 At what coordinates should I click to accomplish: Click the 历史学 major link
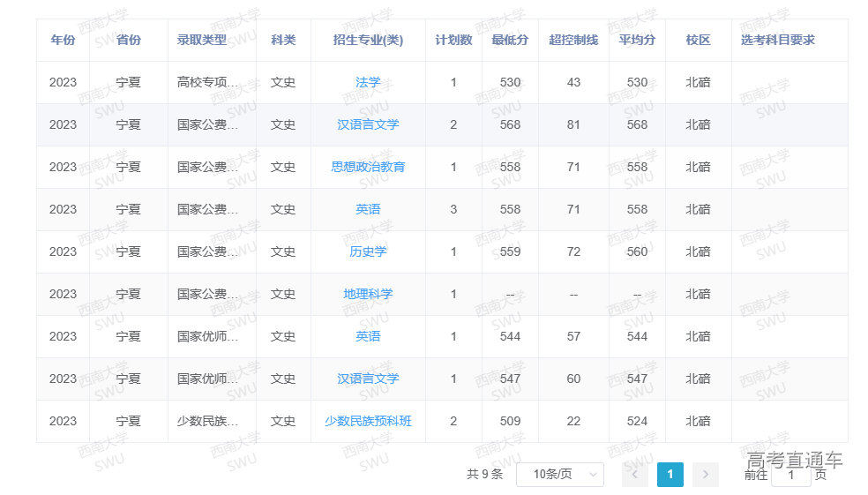point(368,251)
